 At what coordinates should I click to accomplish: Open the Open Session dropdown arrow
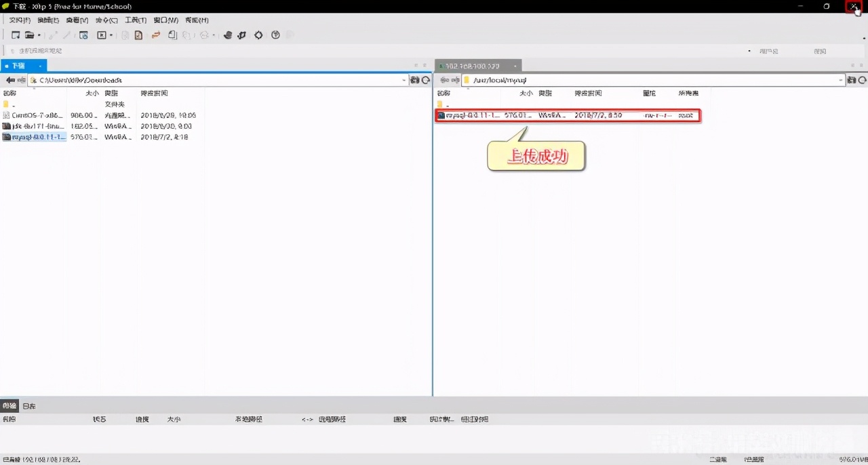click(x=39, y=35)
